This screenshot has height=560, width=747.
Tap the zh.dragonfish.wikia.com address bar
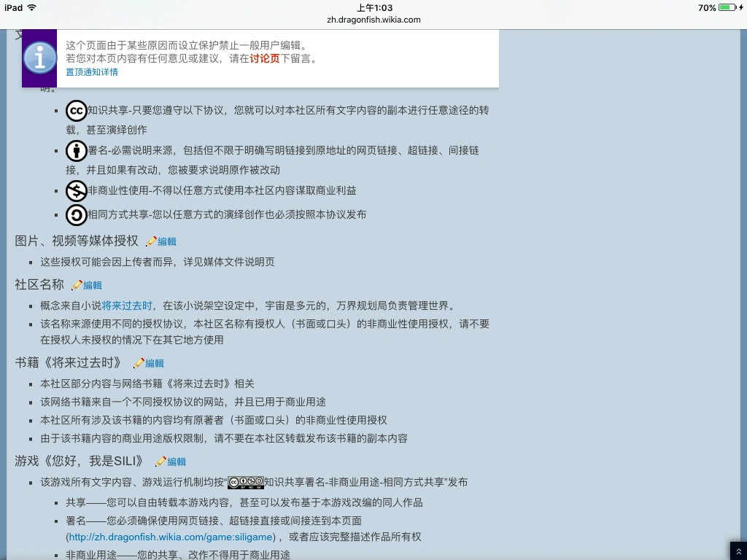[373, 20]
